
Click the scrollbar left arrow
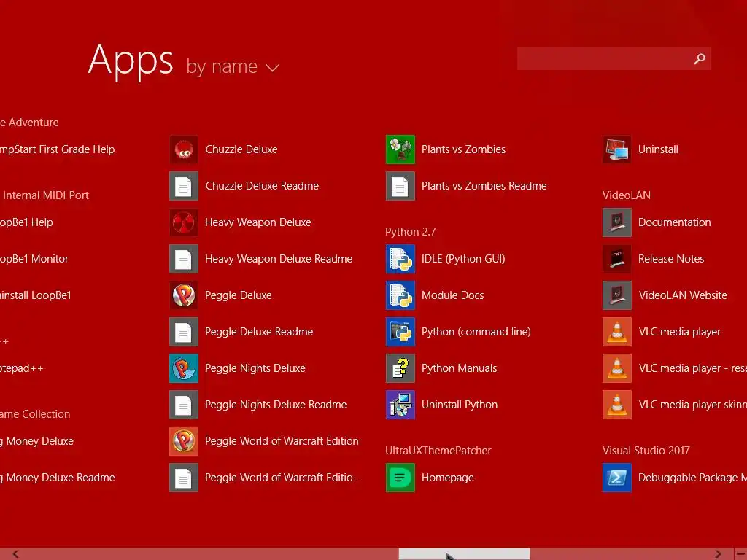tap(16, 554)
